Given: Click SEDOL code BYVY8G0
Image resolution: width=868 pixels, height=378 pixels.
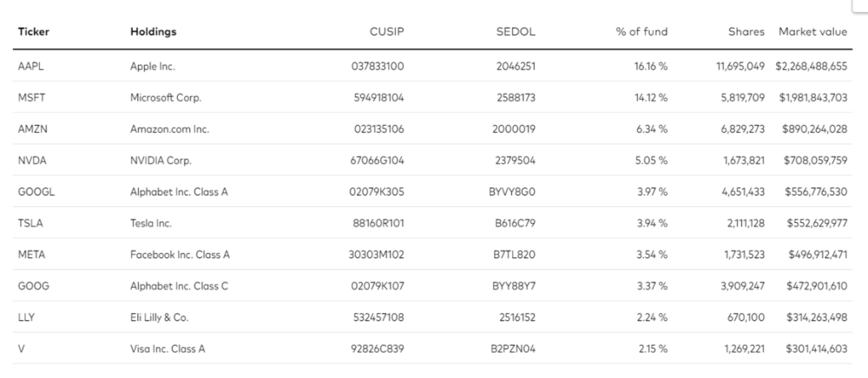Looking at the screenshot, I should tap(514, 192).
